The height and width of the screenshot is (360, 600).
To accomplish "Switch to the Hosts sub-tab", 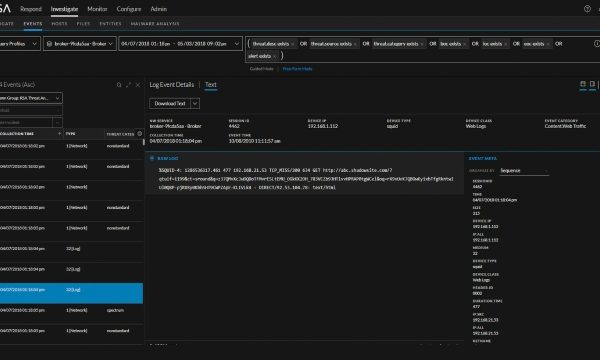I will (59, 24).
